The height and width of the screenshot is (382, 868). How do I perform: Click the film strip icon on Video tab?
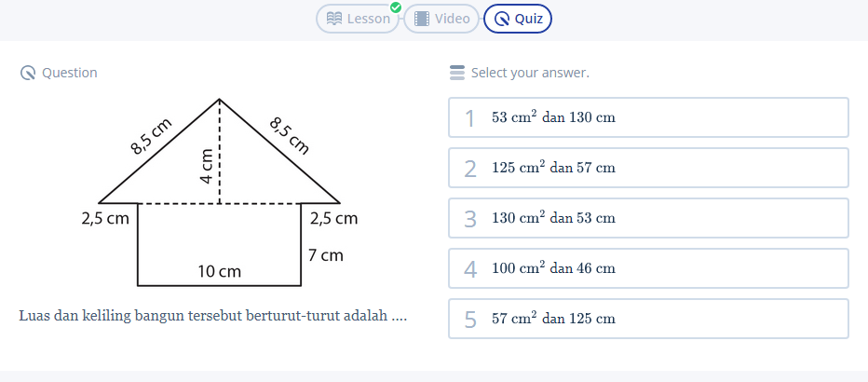[x=422, y=19]
